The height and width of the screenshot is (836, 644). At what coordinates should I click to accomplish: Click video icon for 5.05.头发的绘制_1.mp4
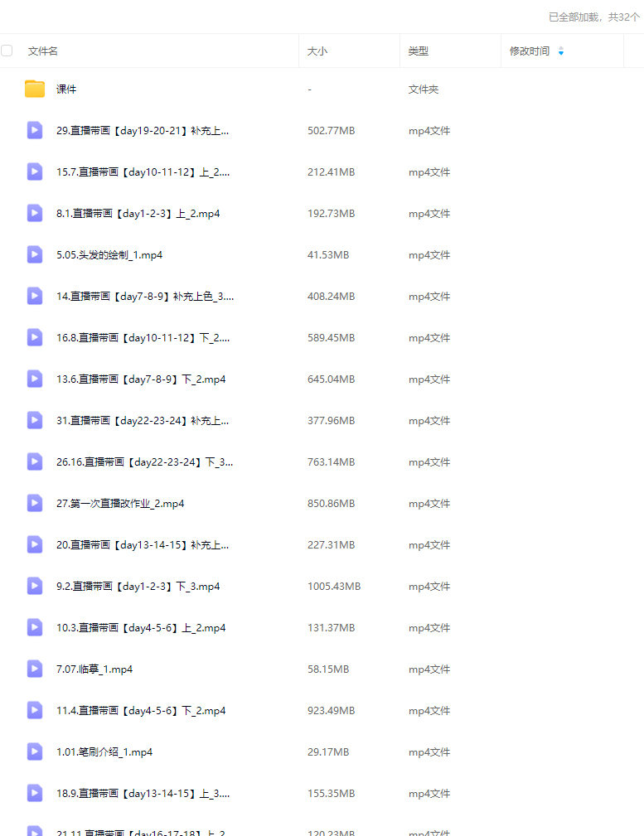tap(35, 254)
